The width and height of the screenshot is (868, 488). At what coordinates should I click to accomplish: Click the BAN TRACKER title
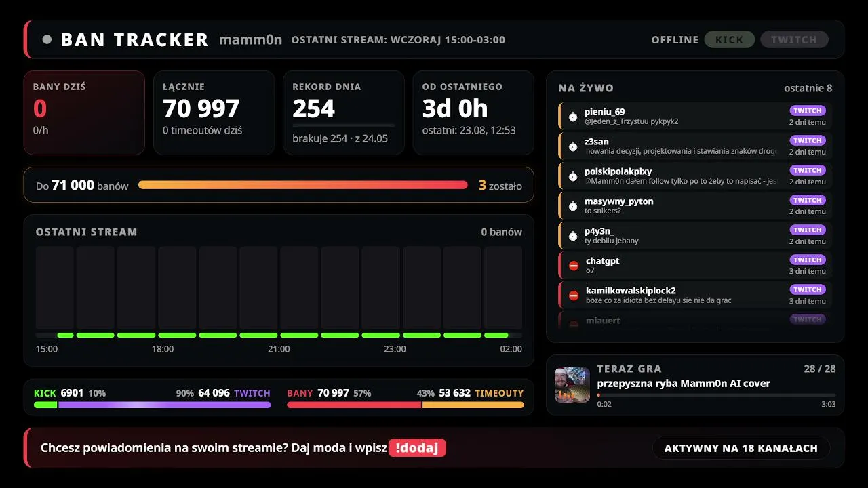(x=135, y=39)
